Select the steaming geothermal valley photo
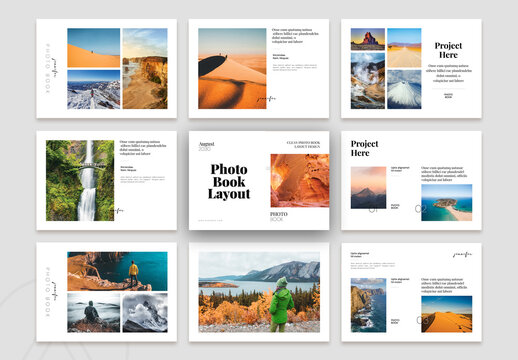This screenshot has height=360, width=518. pyautogui.click(x=368, y=81)
